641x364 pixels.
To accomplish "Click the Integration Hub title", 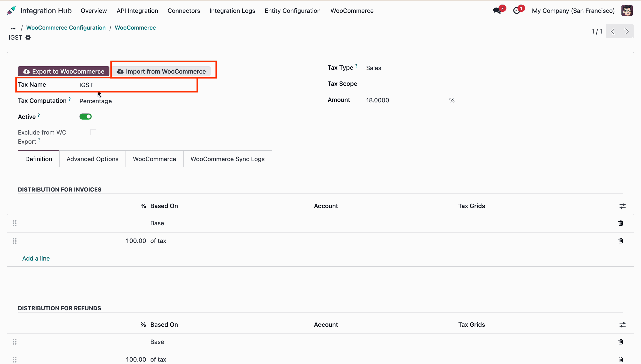I will (x=46, y=11).
